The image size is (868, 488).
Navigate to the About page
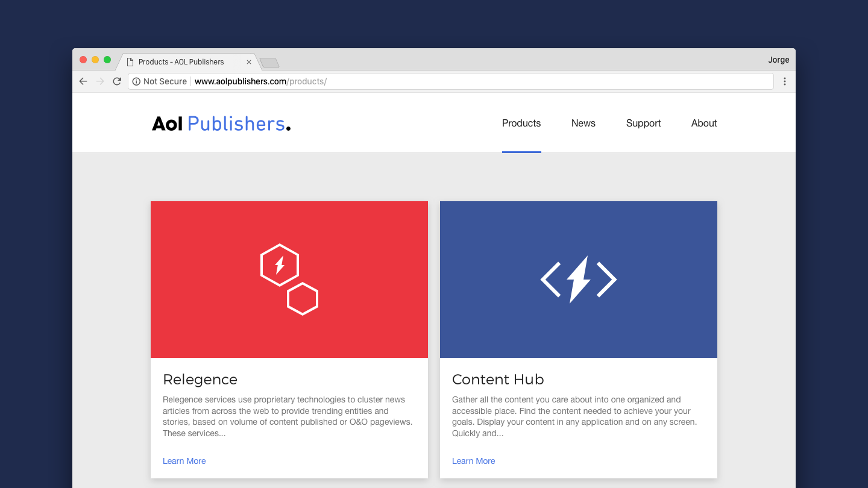703,123
